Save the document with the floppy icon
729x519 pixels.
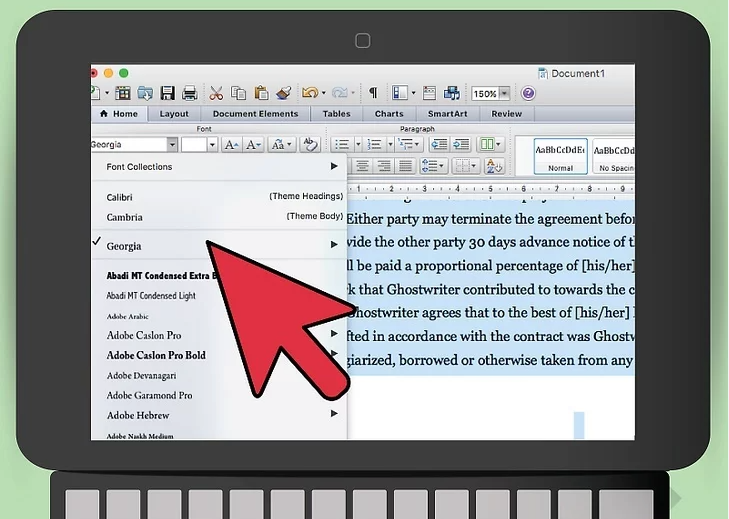click(167, 93)
